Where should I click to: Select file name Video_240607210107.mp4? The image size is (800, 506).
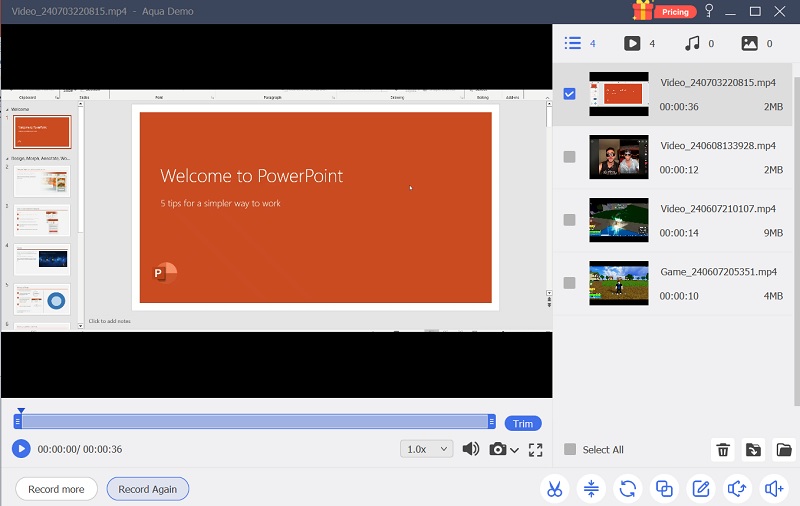[x=718, y=209]
